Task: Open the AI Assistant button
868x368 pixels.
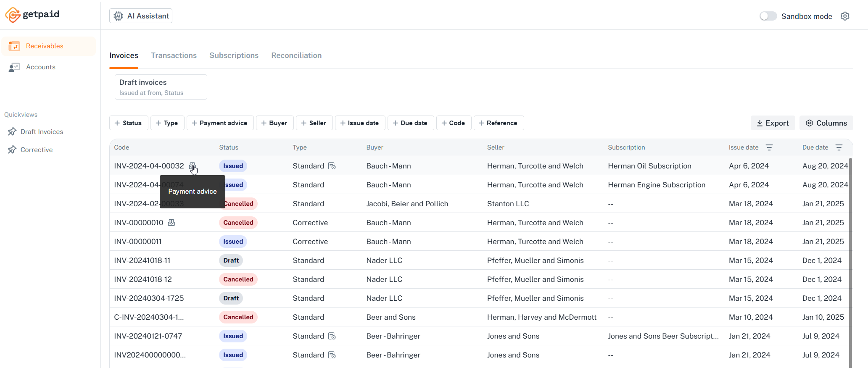Action: point(141,16)
